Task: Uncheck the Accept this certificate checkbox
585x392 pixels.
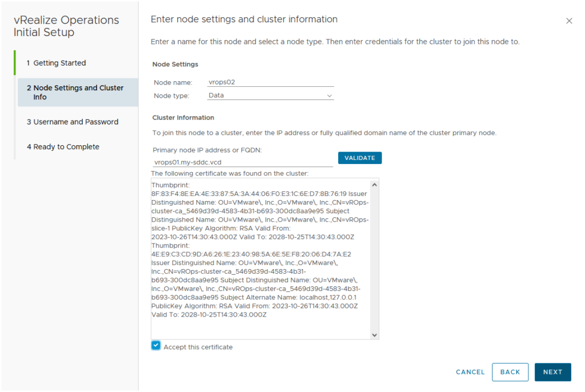Action: point(156,346)
